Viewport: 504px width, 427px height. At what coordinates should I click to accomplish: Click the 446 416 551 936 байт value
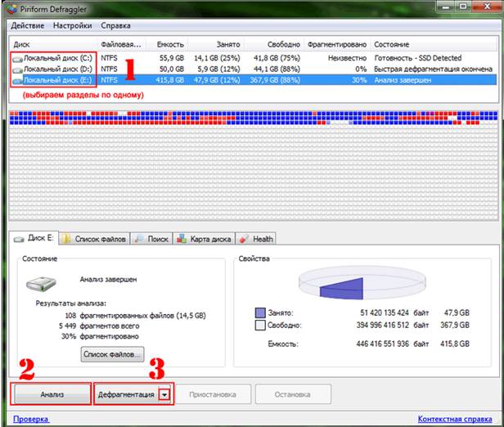click(393, 344)
